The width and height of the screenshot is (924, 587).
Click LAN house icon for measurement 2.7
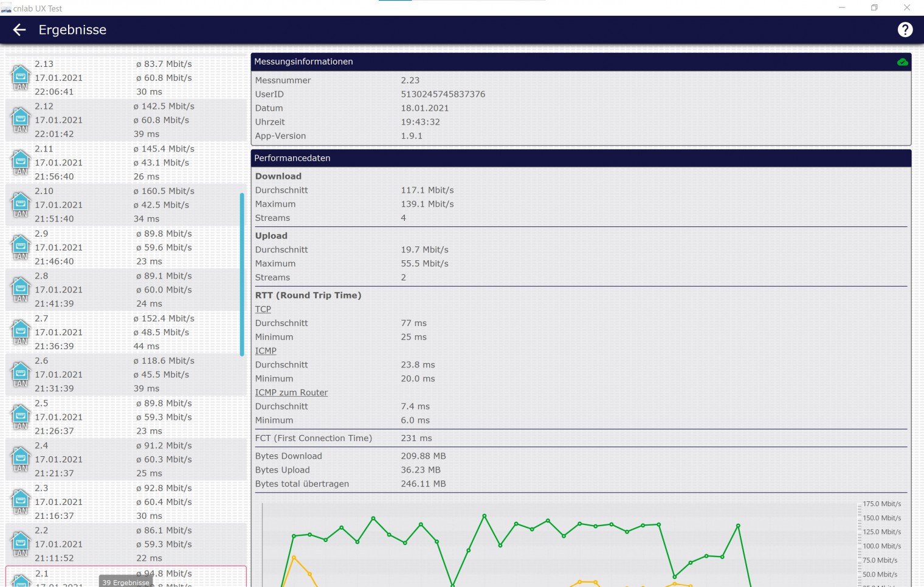point(21,332)
